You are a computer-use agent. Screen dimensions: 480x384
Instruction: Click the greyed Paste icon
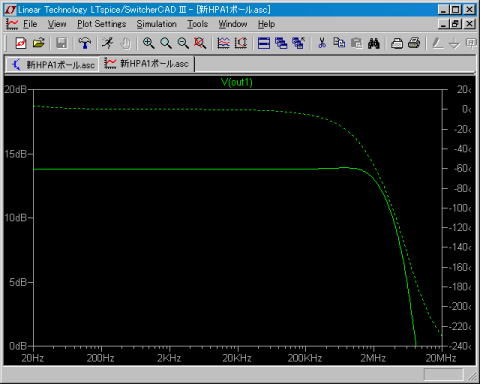point(357,43)
